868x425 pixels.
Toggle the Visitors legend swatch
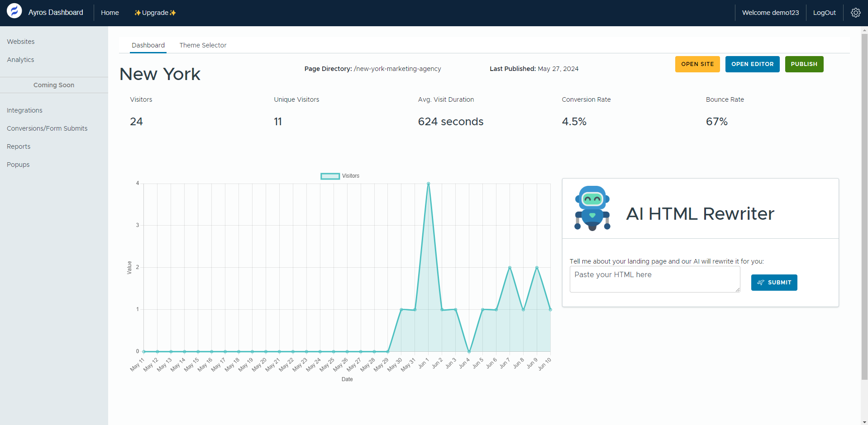click(x=330, y=176)
